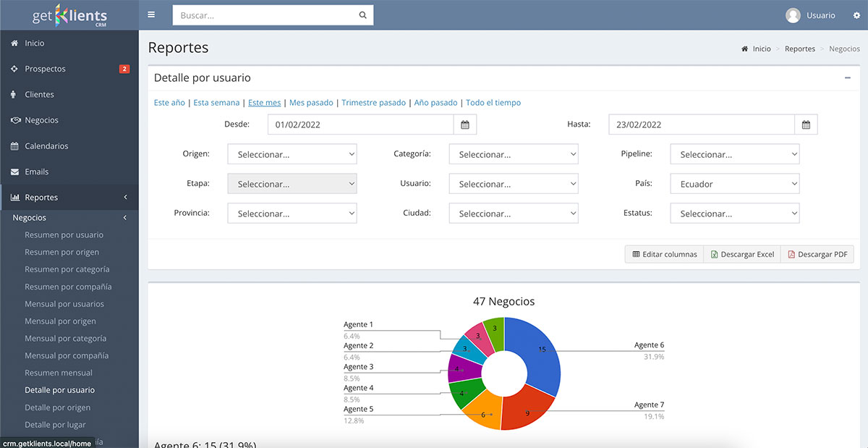Viewport: 868px width, 448px height.
Task: Open the Hasta date calendar icon
Action: tap(806, 124)
